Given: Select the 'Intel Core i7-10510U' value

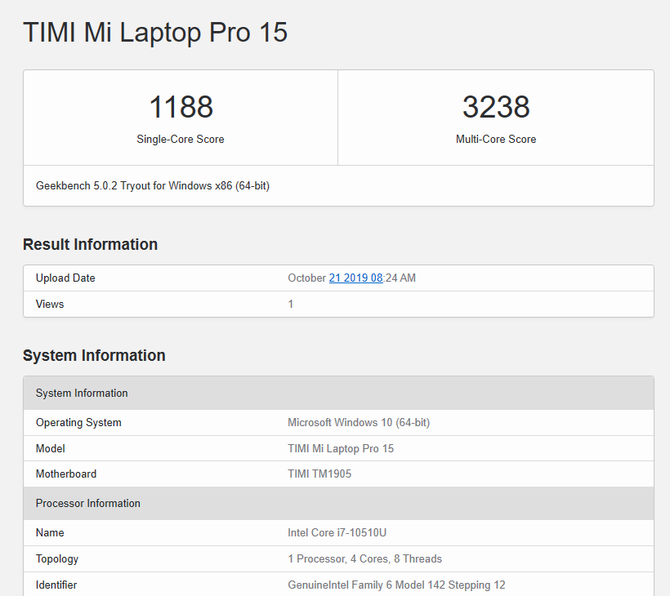Looking at the screenshot, I should pos(337,533).
